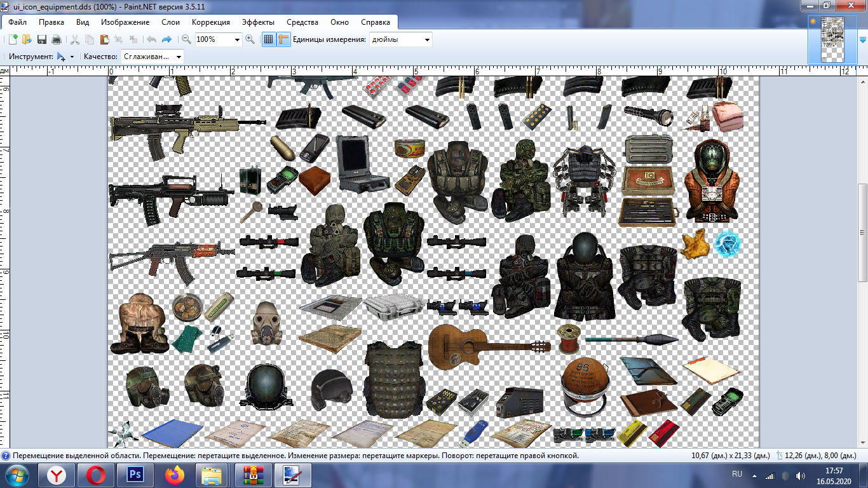The width and height of the screenshot is (868, 488).
Task: Open the Коррекция menu
Action: click(x=210, y=22)
